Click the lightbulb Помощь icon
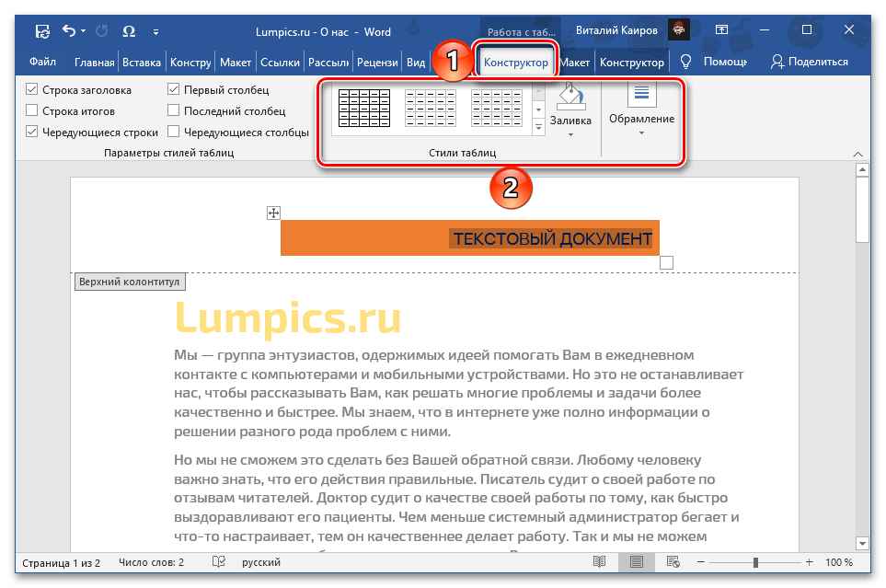886x588 pixels. point(685,62)
